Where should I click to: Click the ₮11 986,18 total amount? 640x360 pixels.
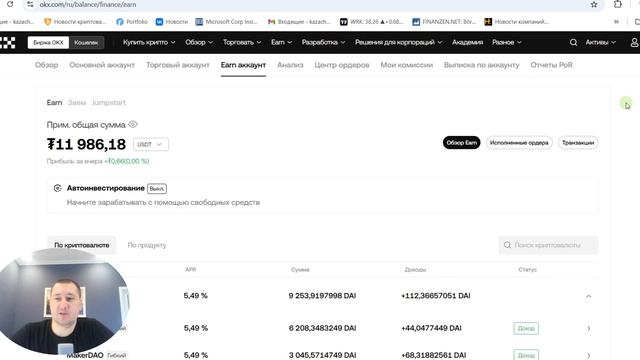pos(87,144)
